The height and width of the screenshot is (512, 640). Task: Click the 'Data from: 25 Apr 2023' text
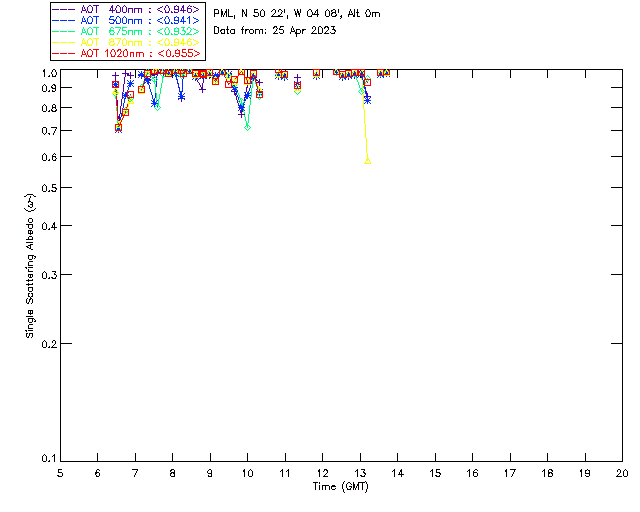click(275, 31)
